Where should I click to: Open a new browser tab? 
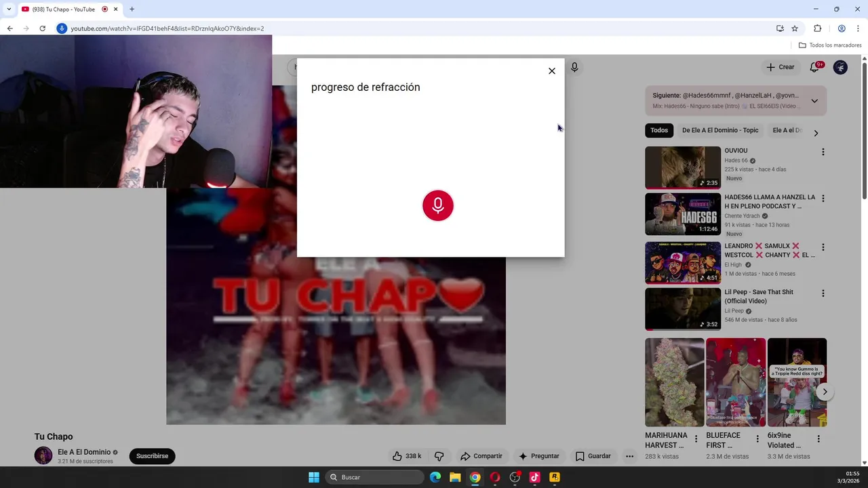[132, 9]
